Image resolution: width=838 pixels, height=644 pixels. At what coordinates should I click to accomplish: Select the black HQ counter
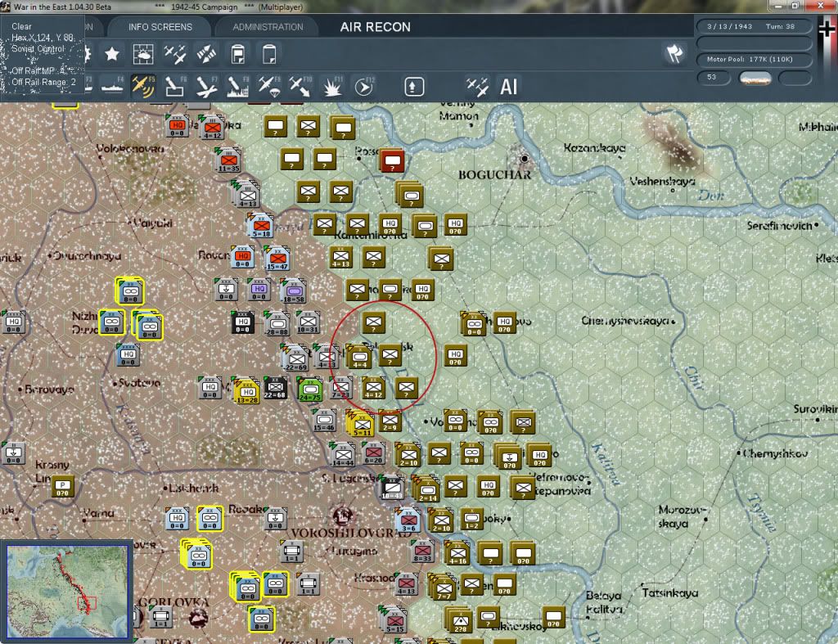click(243, 322)
